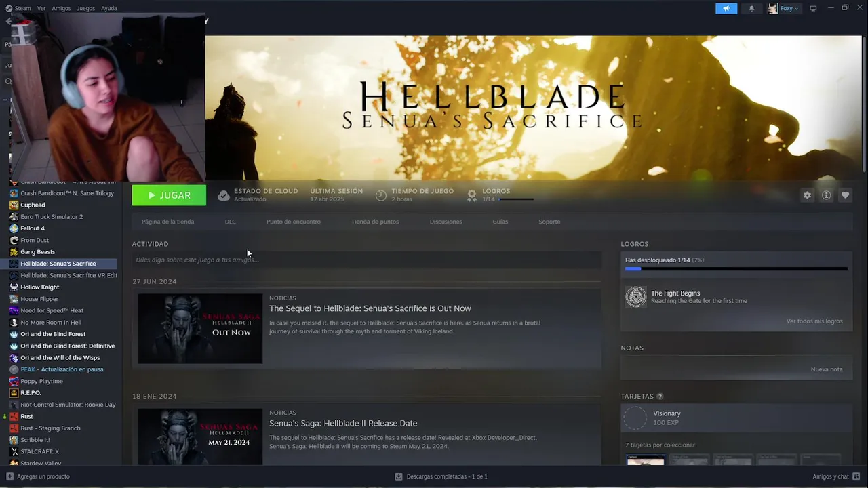Click the R.E.P.O. game icon

(14, 393)
